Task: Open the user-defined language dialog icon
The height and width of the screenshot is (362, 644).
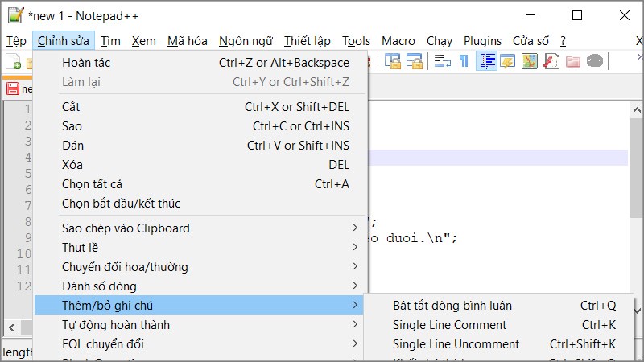Action: click(508, 61)
